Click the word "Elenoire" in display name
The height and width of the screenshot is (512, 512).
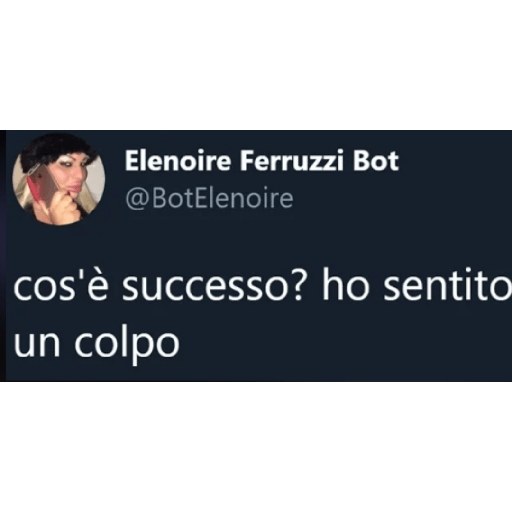click(x=178, y=161)
